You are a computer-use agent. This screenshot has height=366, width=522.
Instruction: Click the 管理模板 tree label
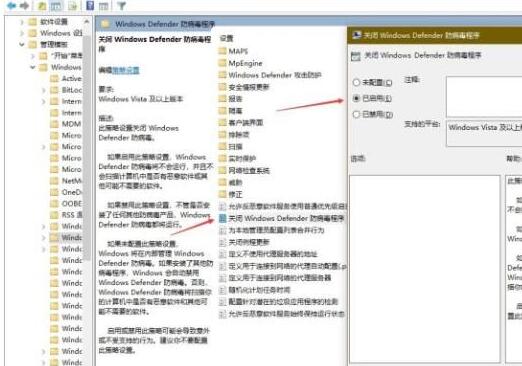pyautogui.click(x=54, y=44)
